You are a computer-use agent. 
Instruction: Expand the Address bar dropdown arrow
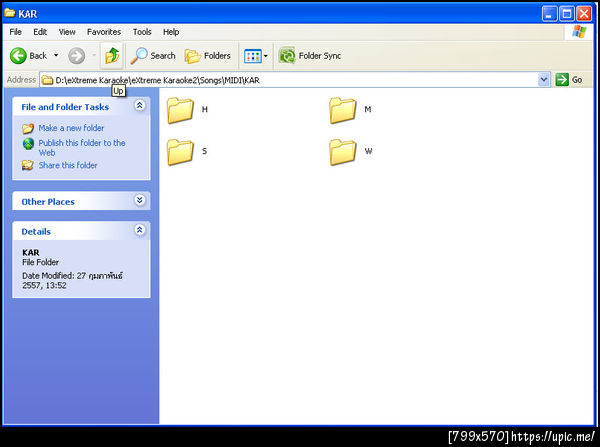click(x=544, y=80)
